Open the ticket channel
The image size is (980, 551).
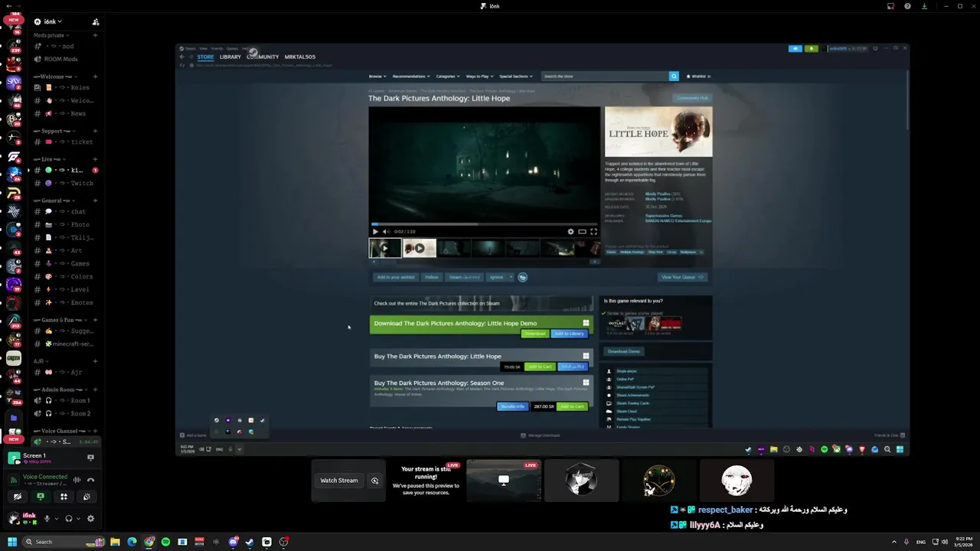click(x=67, y=142)
